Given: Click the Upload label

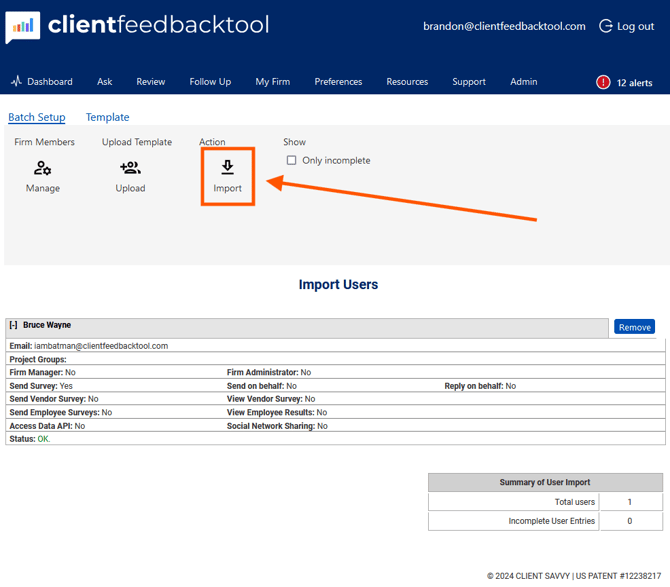Looking at the screenshot, I should coord(130,188).
